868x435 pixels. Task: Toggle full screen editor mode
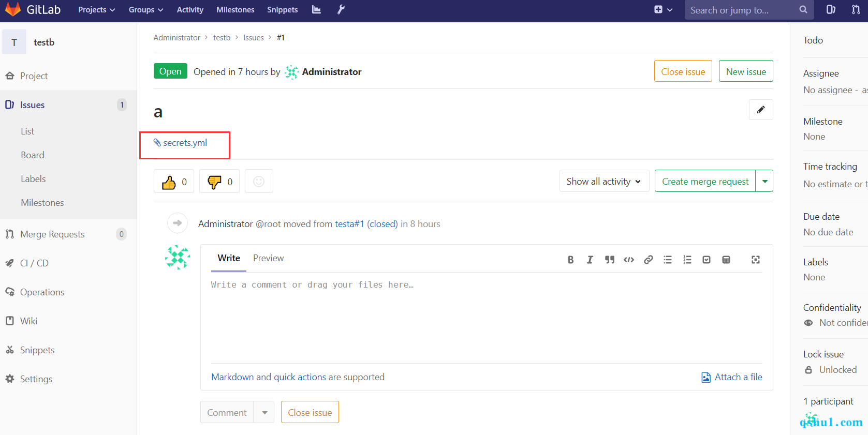click(x=756, y=260)
